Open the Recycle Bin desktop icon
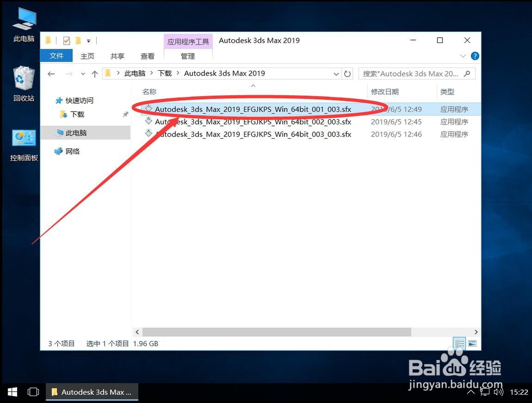 pos(24,83)
